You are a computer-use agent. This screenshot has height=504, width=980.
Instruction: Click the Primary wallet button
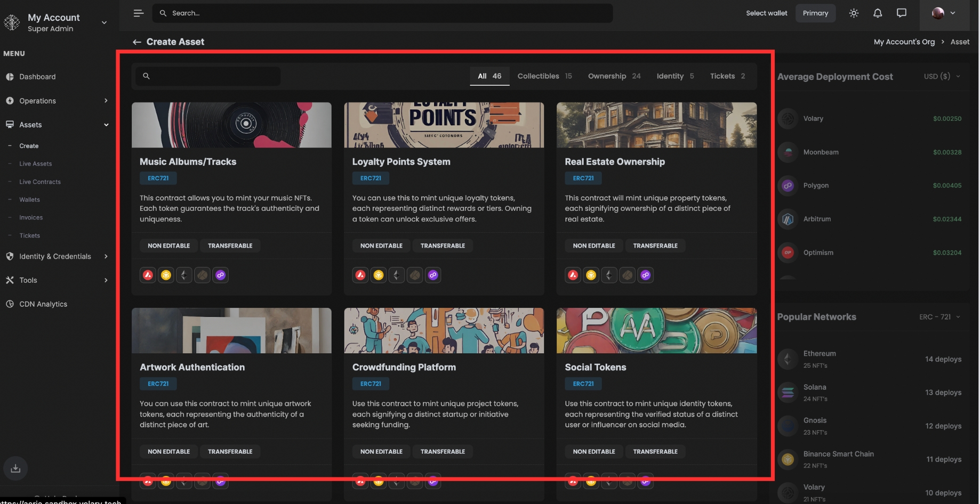point(815,13)
